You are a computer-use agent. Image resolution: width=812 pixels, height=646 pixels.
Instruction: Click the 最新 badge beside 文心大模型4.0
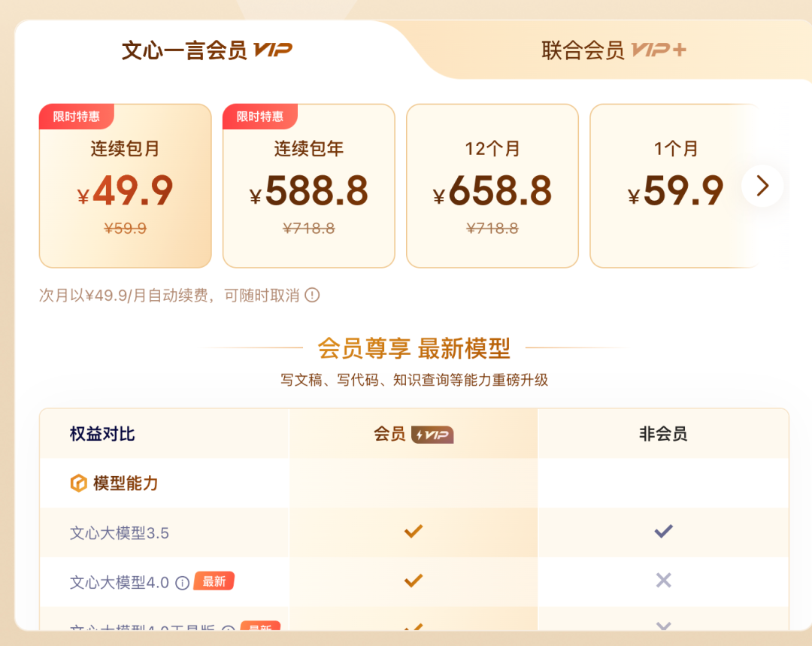(214, 581)
